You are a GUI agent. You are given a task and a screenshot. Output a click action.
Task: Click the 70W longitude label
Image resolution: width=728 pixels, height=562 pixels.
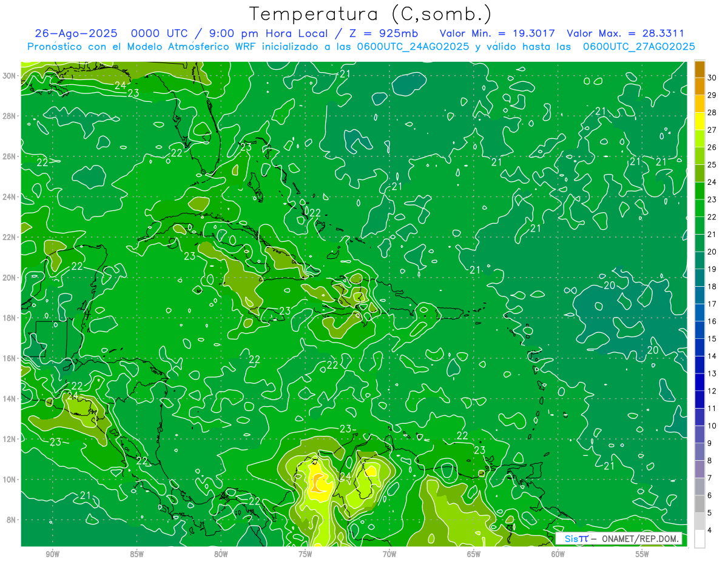[389, 554]
